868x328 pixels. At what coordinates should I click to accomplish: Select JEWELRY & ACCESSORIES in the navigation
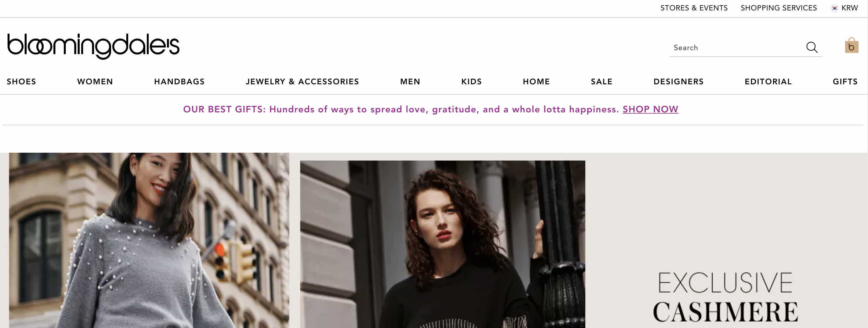[302, 82]
